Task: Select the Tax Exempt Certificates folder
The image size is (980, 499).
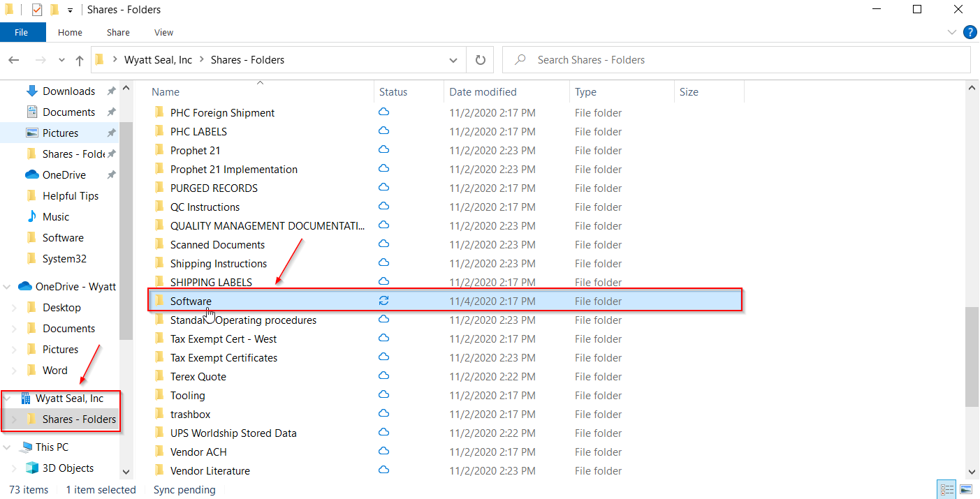Action: (224, 358)
